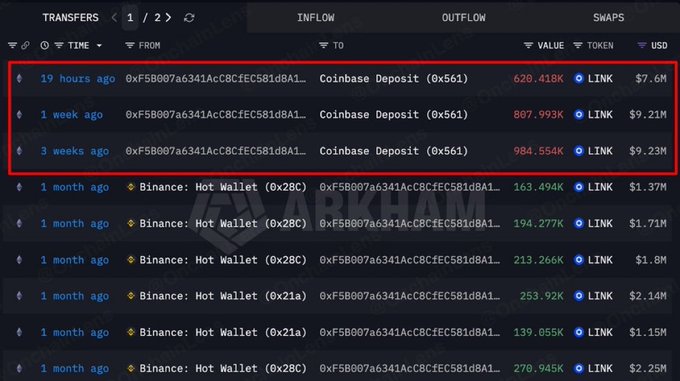Refresh the transfers list

189,18
